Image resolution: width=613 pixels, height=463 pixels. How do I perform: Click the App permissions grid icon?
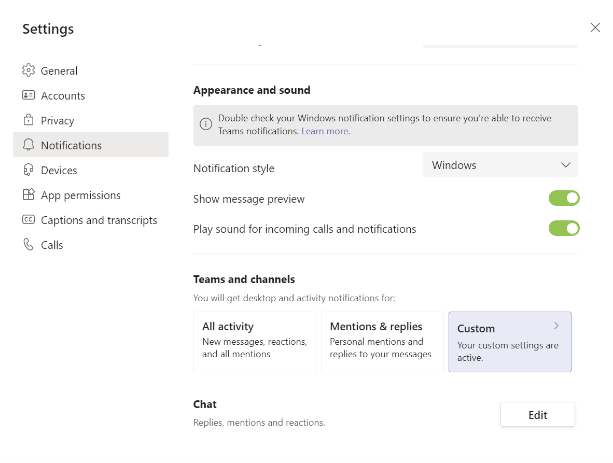tap(28, 194)
